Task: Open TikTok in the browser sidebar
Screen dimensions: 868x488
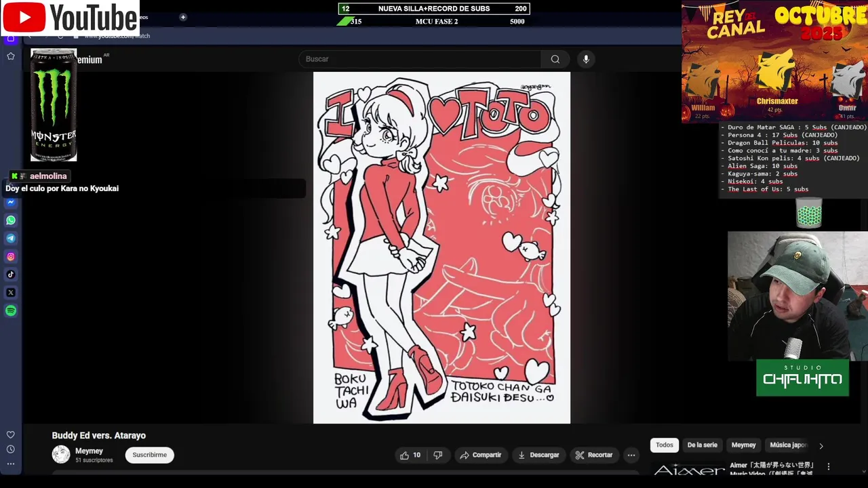Action: coord(11,274)
